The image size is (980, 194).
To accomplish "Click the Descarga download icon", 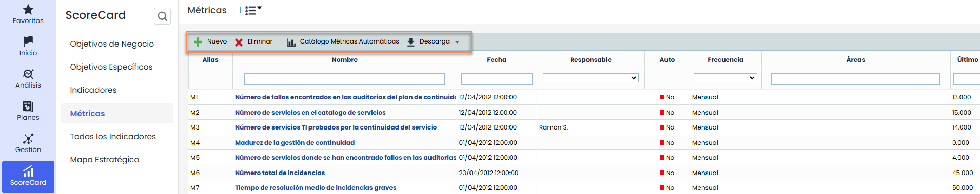I will pyautogui.click(x=411, y=42).
